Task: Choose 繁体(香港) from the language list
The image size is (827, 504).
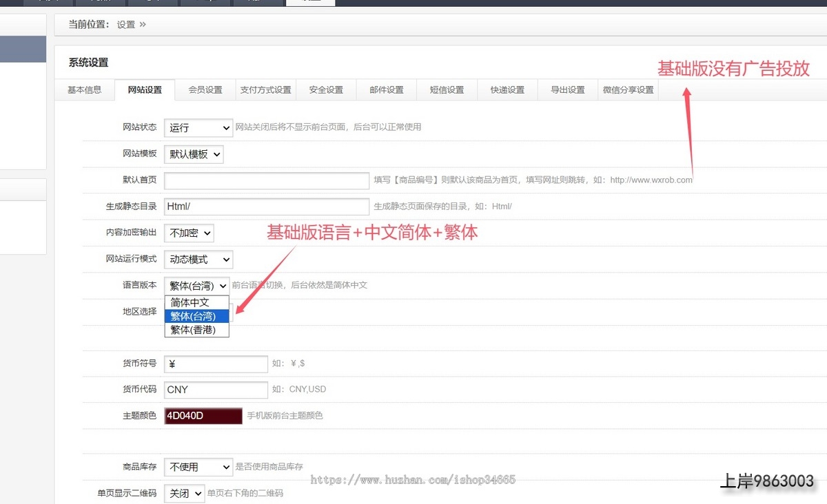Action: (x=196, y=330)
